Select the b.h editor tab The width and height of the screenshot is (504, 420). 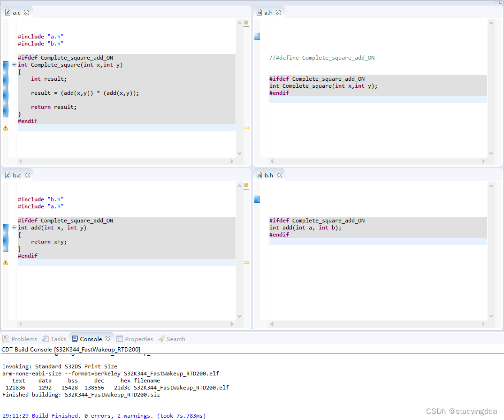268,175
